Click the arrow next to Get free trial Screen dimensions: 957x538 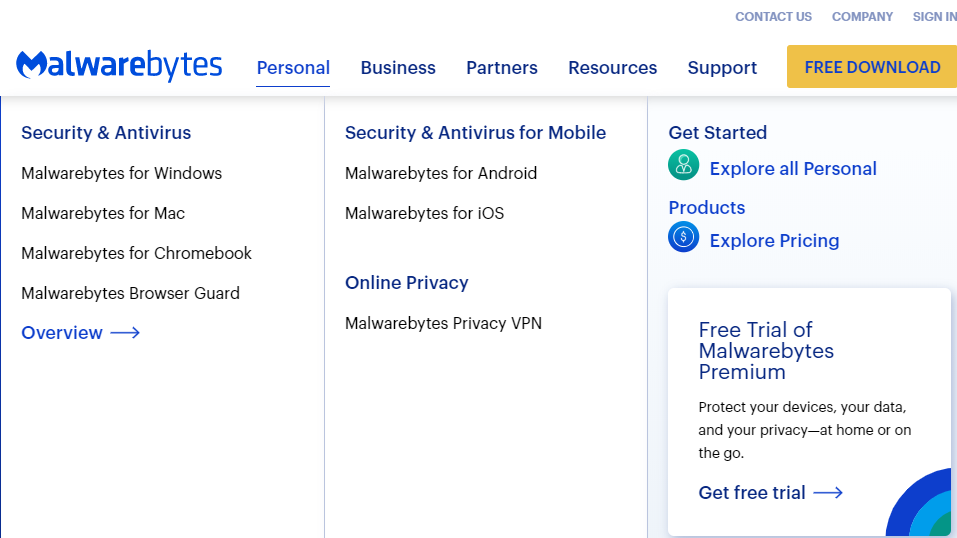click(x=828, y=493)
